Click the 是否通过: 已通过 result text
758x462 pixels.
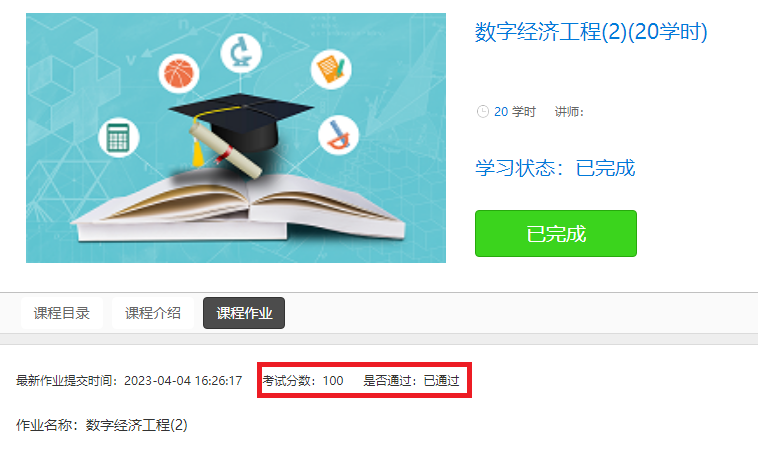click(411, 381)
